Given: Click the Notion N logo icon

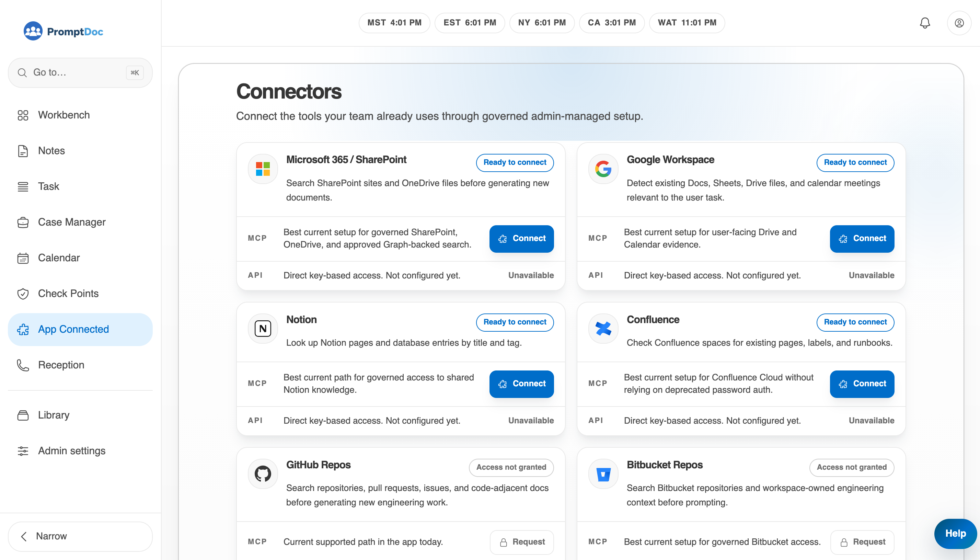Looking at the screenshot, I should 263,329.
